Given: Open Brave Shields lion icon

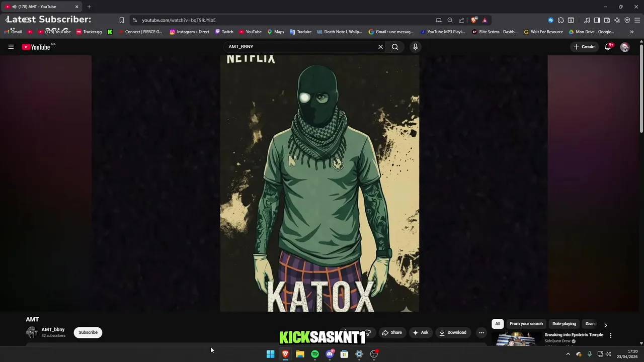Looking at the screenshot, I should [x=474, y=20].
